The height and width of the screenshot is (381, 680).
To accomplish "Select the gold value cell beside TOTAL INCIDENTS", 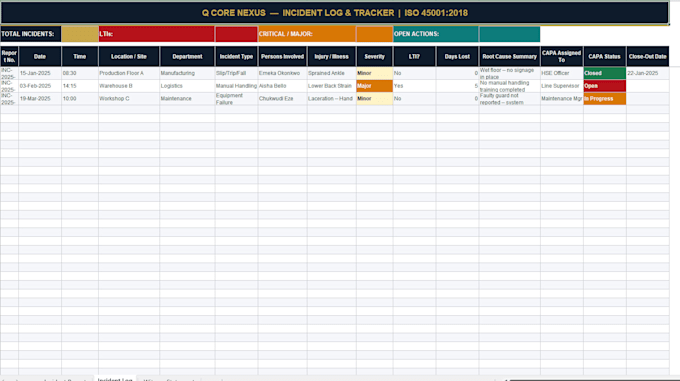I will (x=80, y=34).
